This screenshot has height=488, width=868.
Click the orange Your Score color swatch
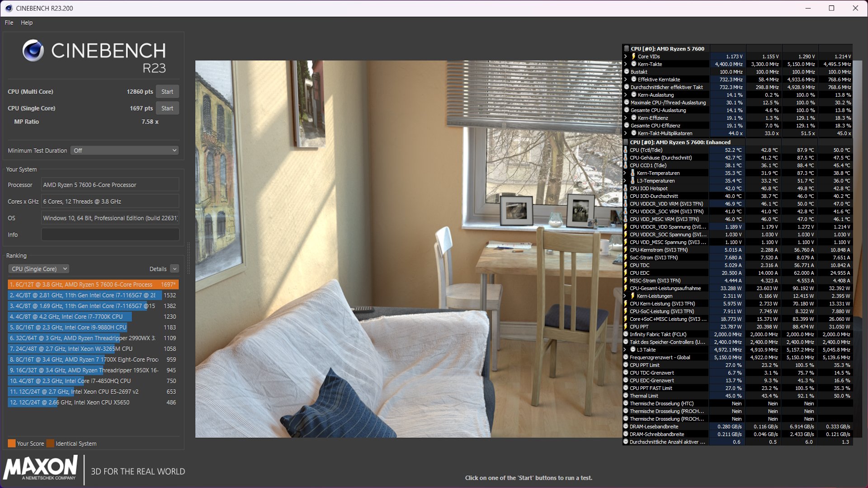point(12,443)
